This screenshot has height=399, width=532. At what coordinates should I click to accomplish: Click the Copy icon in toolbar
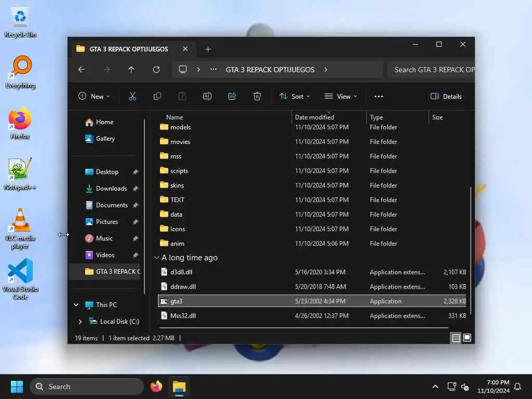157,96
